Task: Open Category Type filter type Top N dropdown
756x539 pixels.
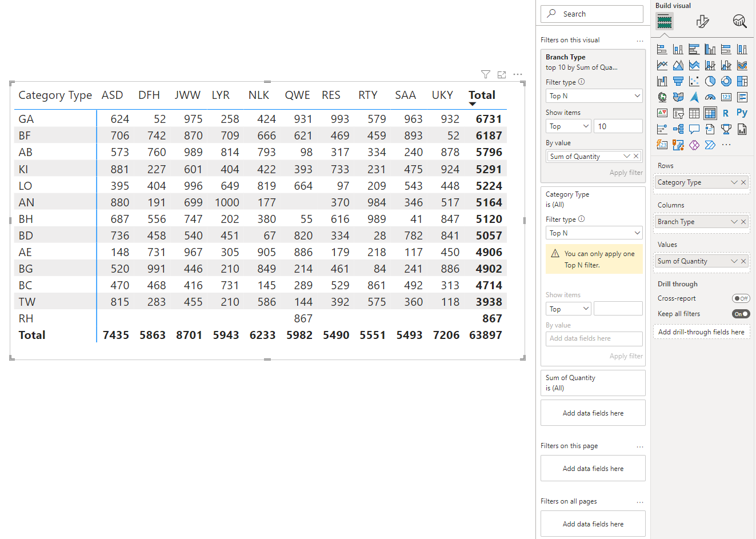Action: click(594, 233)
